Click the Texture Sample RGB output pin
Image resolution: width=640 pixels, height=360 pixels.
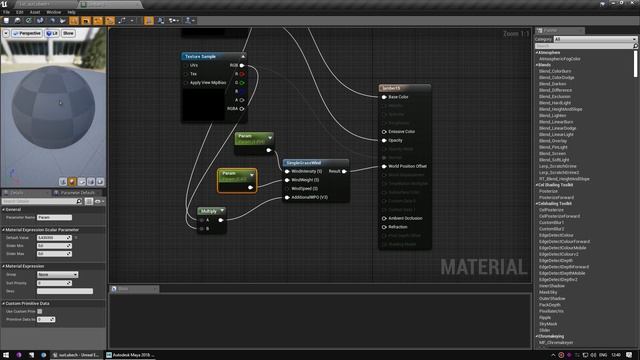click(242, 65)
